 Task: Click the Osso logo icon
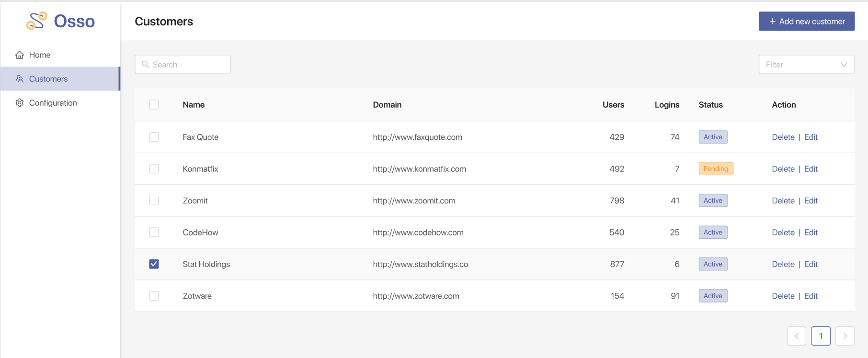coord(37,21)
